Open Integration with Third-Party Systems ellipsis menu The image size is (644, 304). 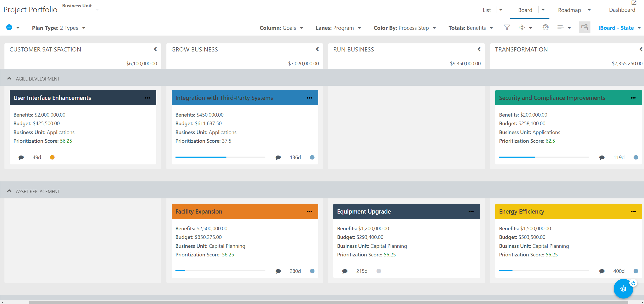pos(309,98)
